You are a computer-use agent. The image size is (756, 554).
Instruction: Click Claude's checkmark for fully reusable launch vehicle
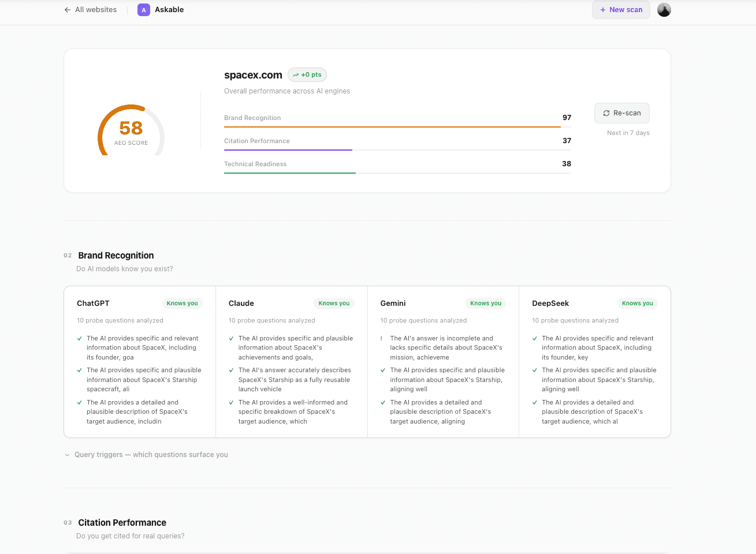pos(231,370)
